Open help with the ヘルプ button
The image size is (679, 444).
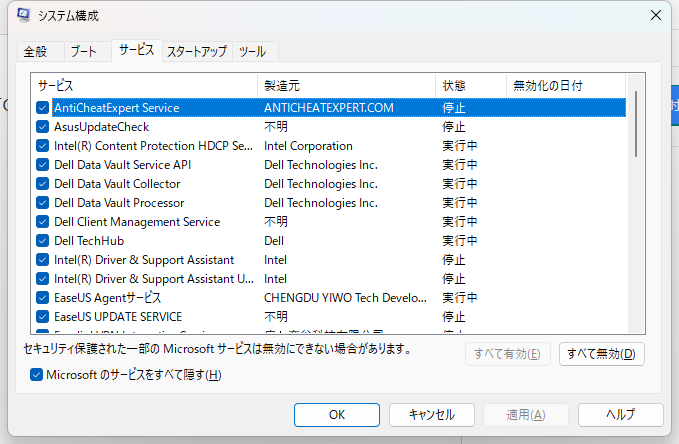click(x=620, y=415)
